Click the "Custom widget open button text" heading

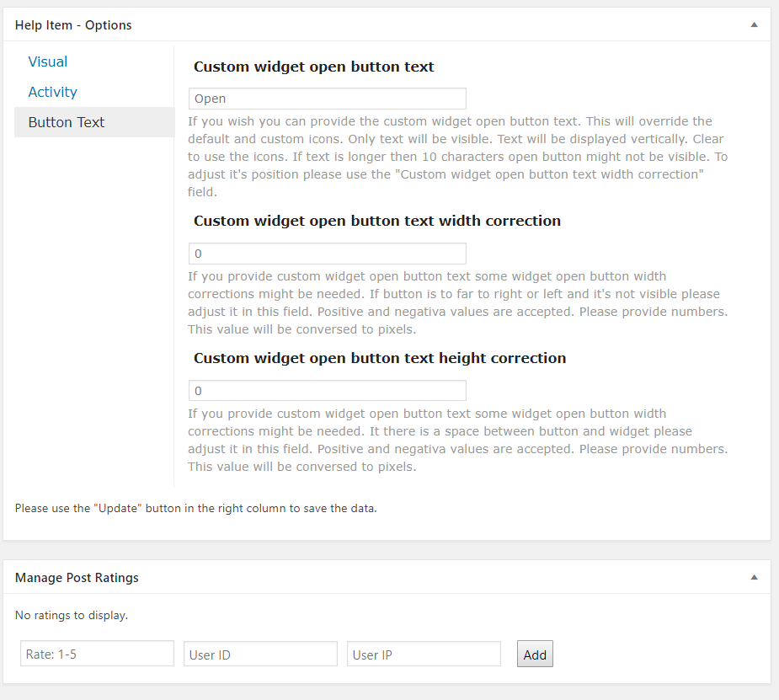313,67
